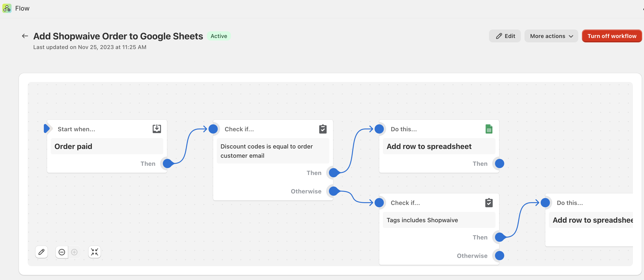
Task: Click Google Sheets icon on Add row action
Action: [489, 129]
